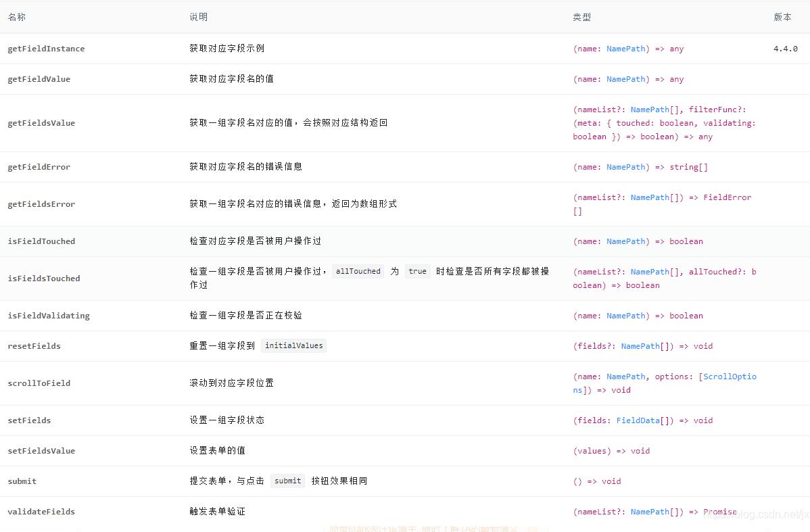This screenshot has width=810, height=532.
Task: Open the FieldData type link in setFields row
Action: 638,420
